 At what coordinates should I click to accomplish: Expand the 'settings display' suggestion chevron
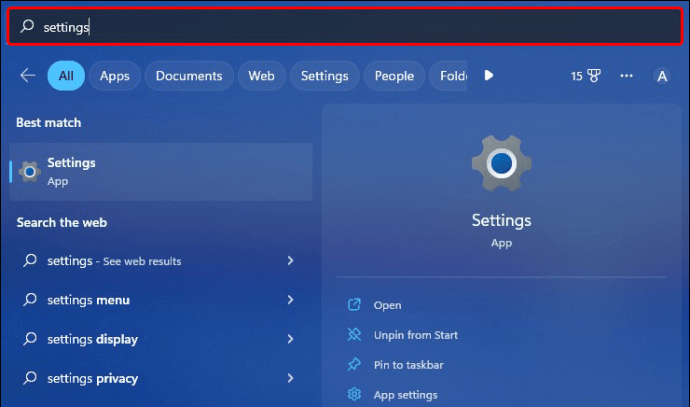(x=290, y=339)
